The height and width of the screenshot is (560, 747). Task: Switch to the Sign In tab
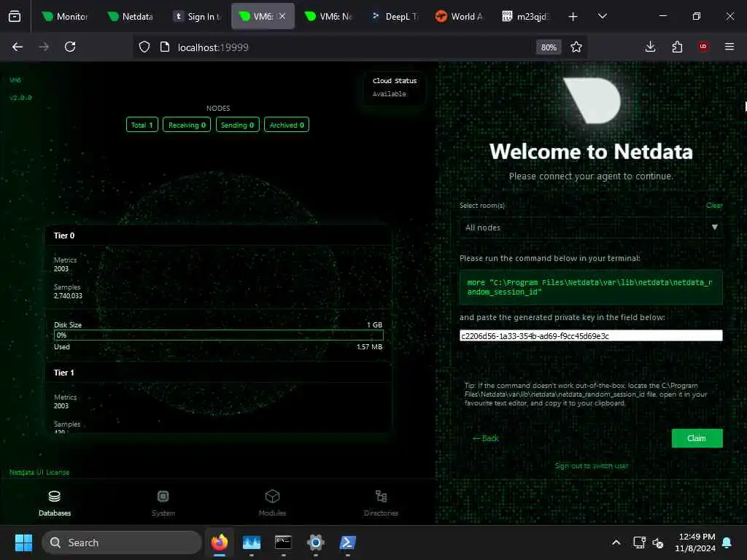pyautogui.click(x=197, y=17)
